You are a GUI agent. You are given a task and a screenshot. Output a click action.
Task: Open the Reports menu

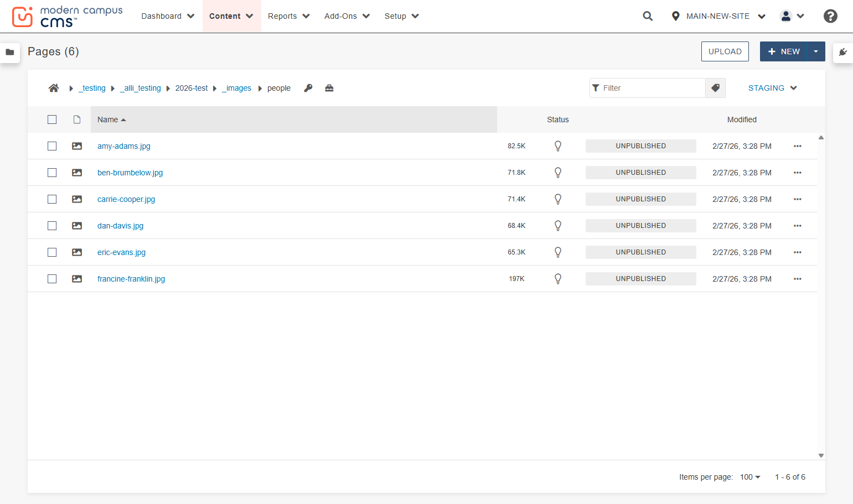tap(288, 16)
